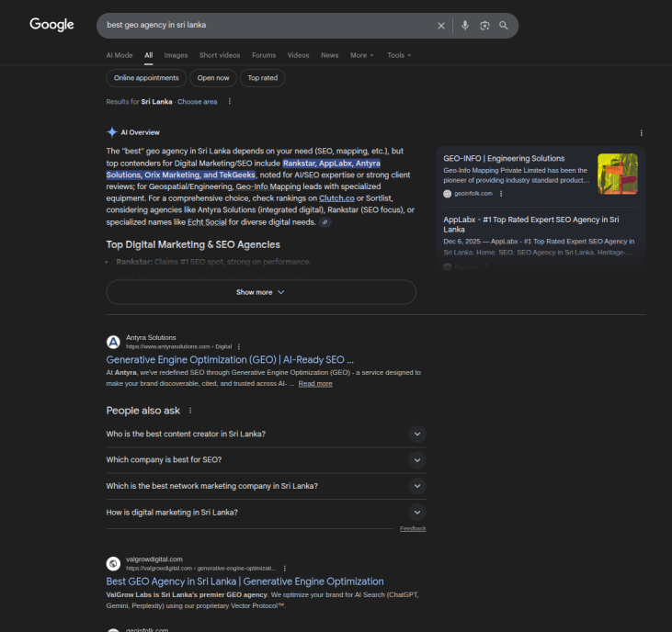Open the More search categories dropdown
This screenshot has width=672, height=632.
click(x=361, y=55)
